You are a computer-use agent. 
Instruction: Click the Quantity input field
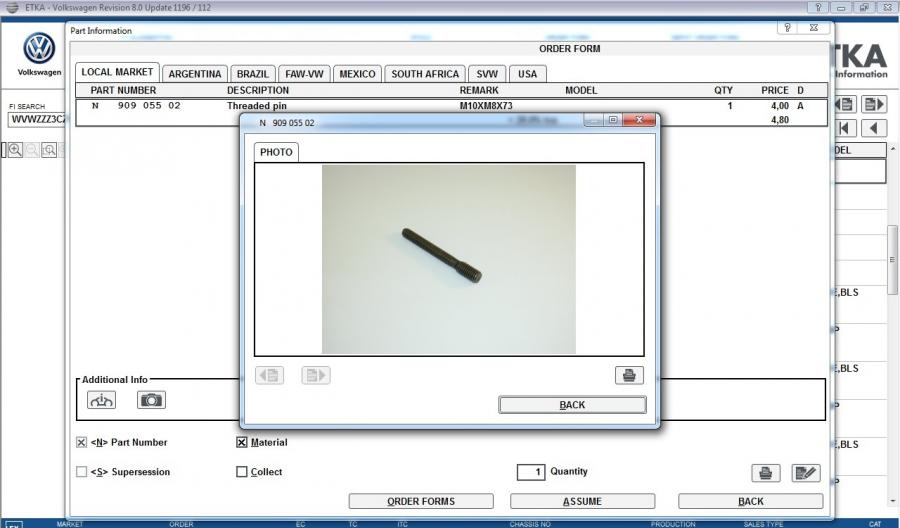(x=530, y=472)
